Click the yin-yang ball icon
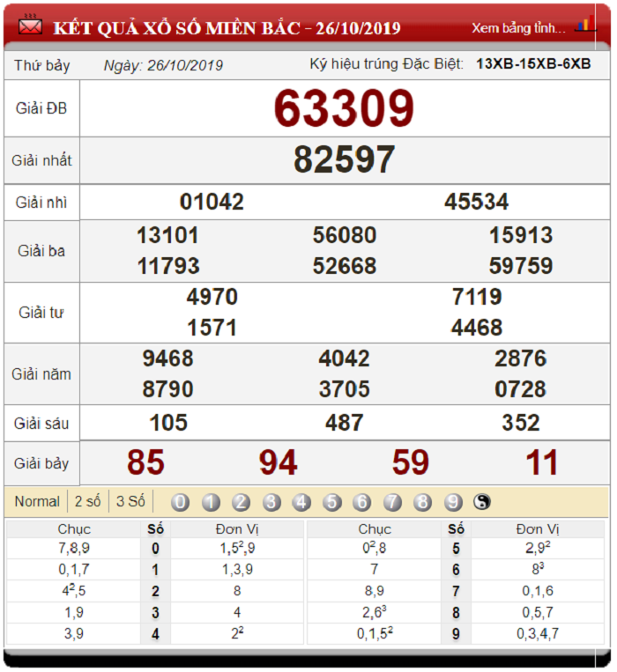 pyautogui.click(x=482, y=501)
